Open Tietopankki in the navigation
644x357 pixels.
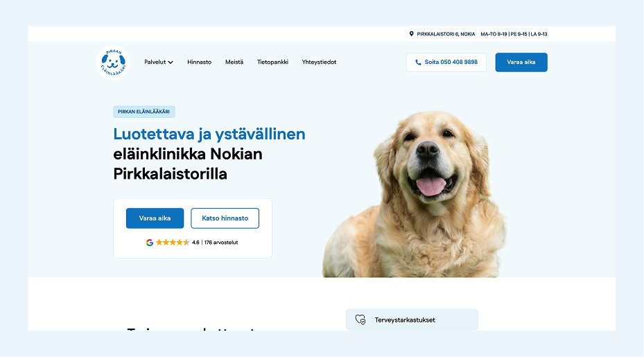(x=272, y=62)
